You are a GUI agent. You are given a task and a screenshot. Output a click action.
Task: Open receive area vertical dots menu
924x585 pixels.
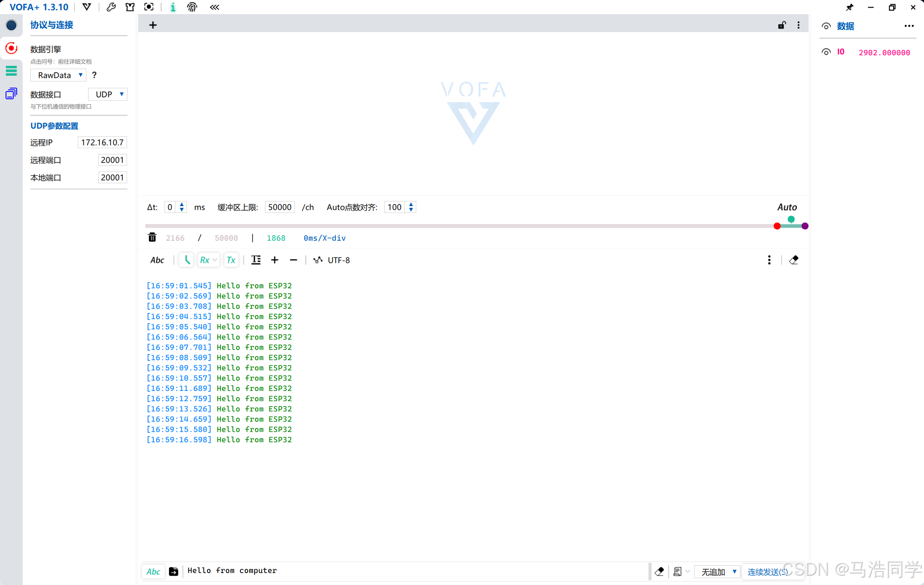coord(769,260)
